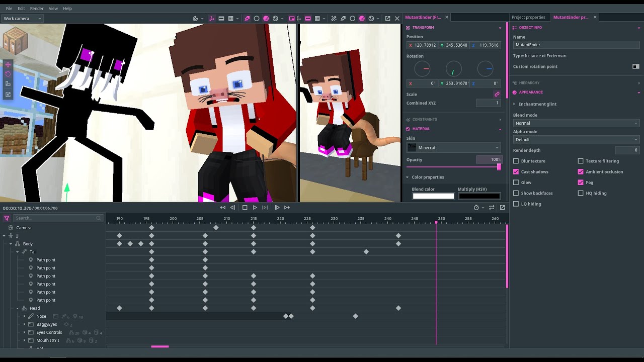This screenshot has height=362, width=644.
Task: Enable the Blur texture checkbox
Action: pos(516,161)
